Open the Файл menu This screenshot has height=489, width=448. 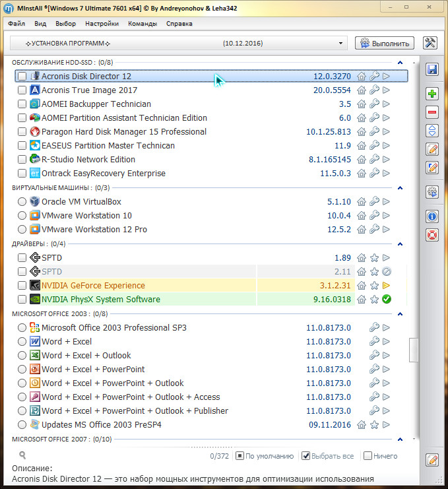click(16, 24)
